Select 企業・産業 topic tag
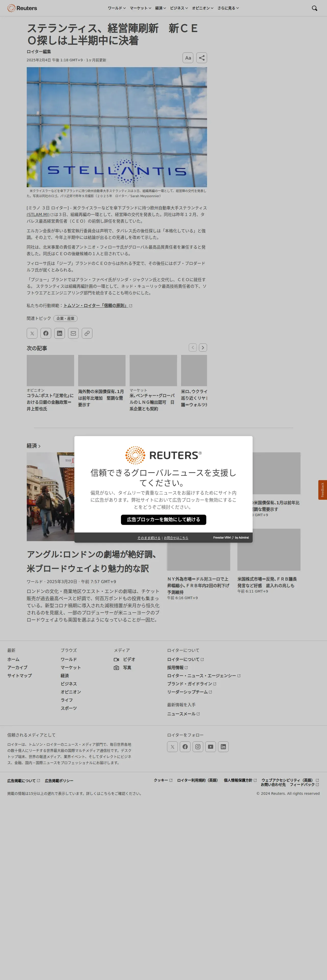This screenshot has width=327, height=980. click(65, 319)
